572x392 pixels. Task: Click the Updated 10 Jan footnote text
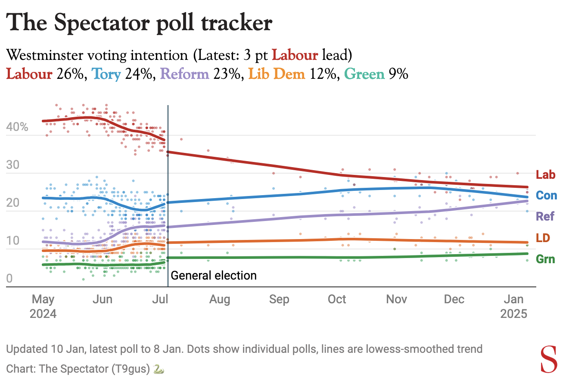coord(244,349)
